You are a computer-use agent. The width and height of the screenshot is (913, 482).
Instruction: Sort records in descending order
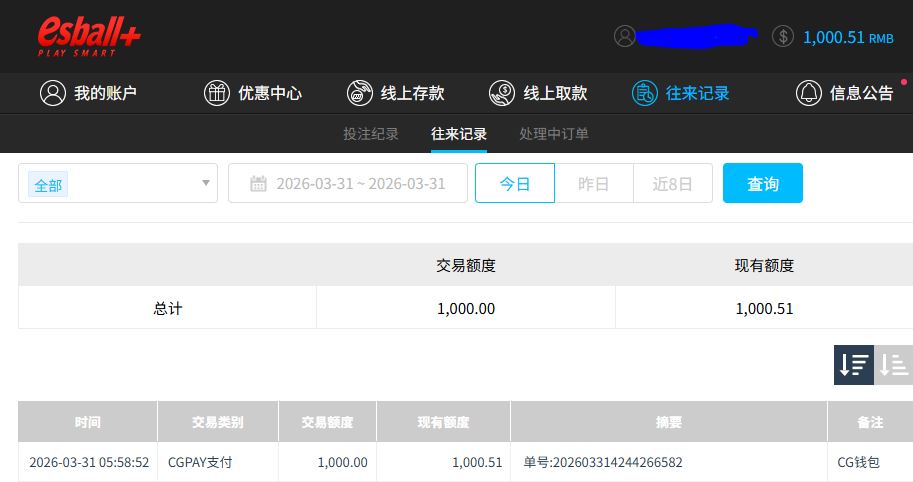854,365
